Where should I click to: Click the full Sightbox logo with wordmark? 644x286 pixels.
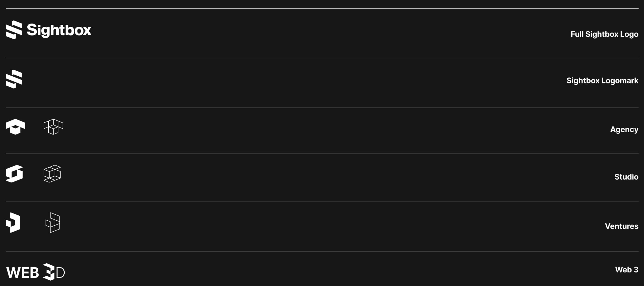(x=49, y=30)
